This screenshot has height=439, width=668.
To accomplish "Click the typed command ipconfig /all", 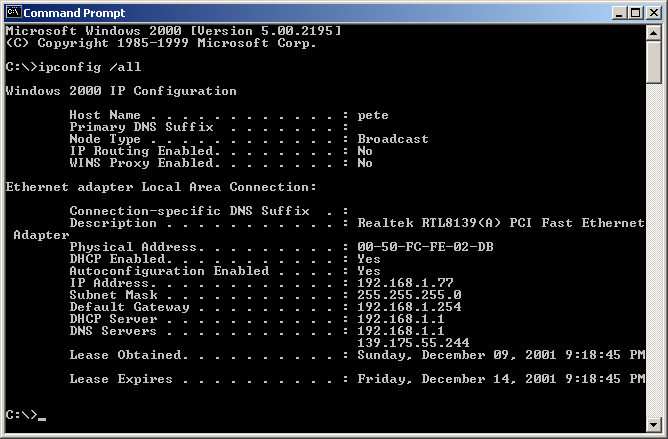I will [x=89, y=67].
